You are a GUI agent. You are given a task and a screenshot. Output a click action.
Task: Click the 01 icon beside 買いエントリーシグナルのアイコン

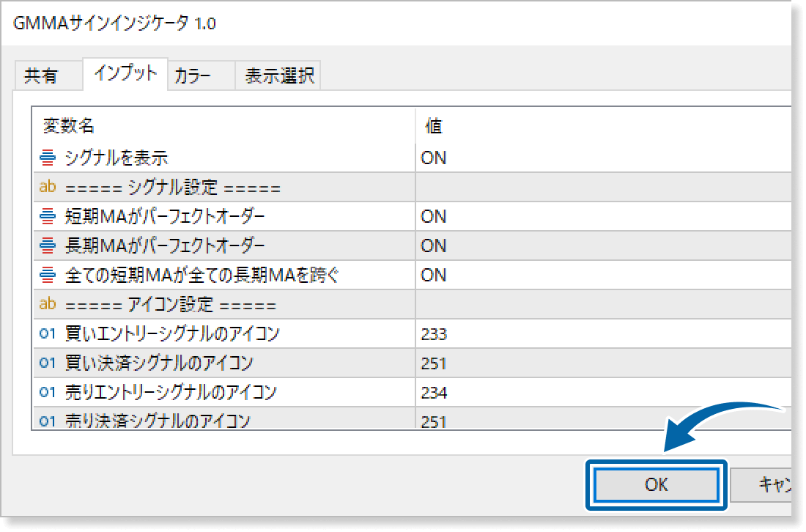click(x=48, y=333)
